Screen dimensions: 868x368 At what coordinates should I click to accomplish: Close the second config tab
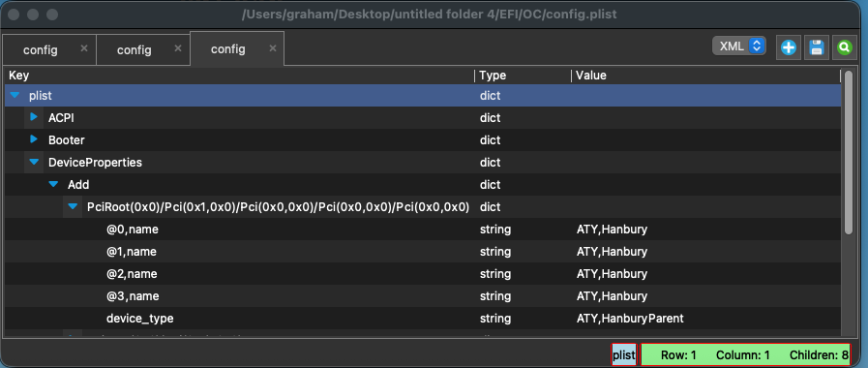pos(178,48)
